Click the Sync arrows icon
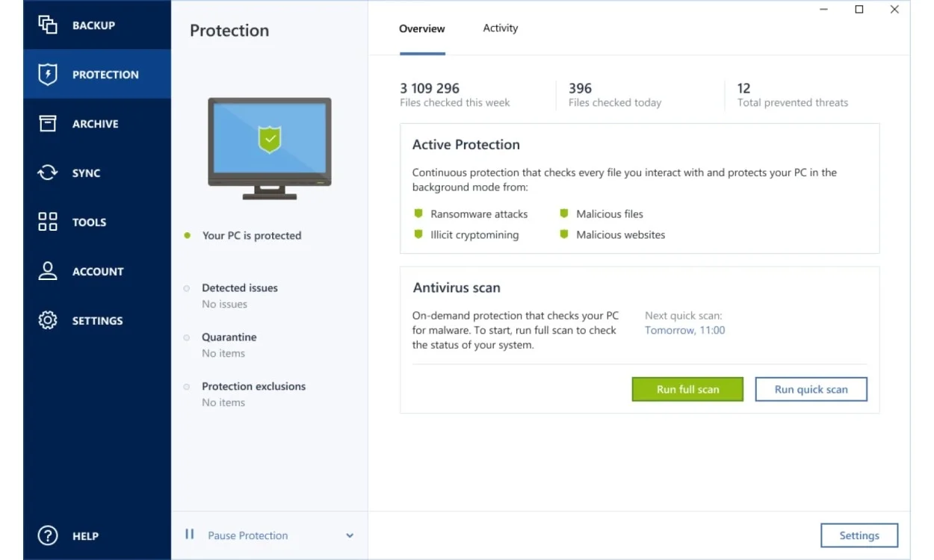The height and width of the screenshot is (560, 934). pos(46,172)
